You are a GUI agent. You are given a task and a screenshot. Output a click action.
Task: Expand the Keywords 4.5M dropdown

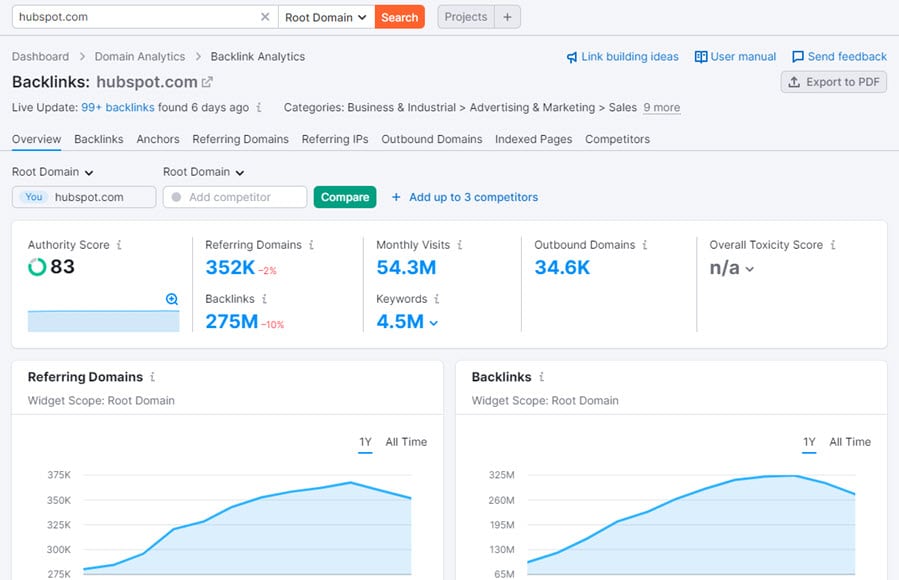433,322
